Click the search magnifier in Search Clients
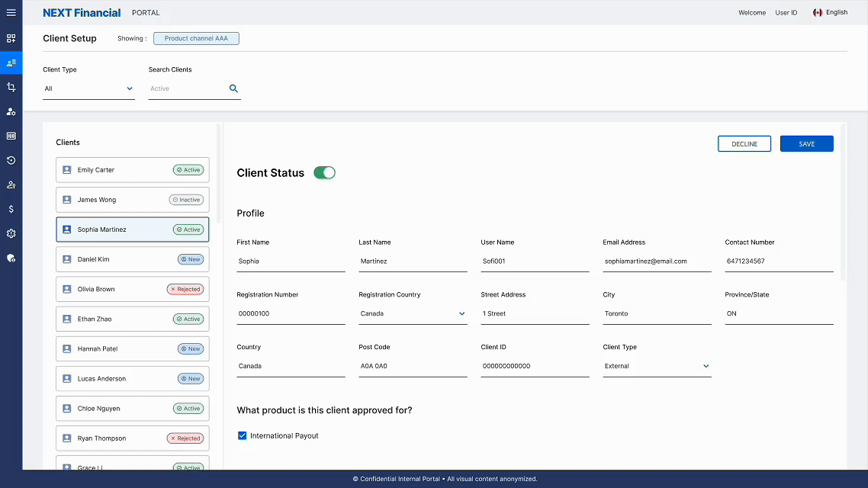Viewport: 868px width, 488px height. [233, 88]
